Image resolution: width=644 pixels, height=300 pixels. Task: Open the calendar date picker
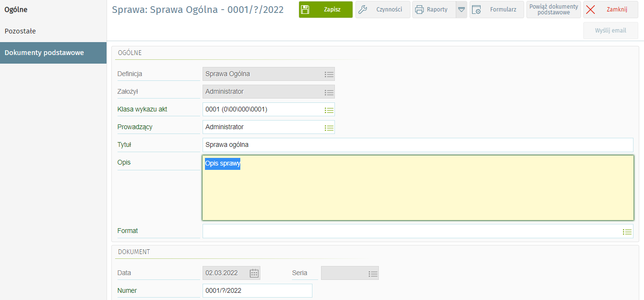254,273
